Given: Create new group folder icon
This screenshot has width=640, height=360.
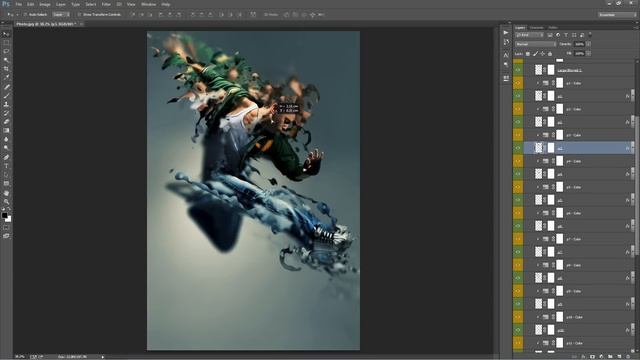Looking at the screenshot, I should pos(610,357).
